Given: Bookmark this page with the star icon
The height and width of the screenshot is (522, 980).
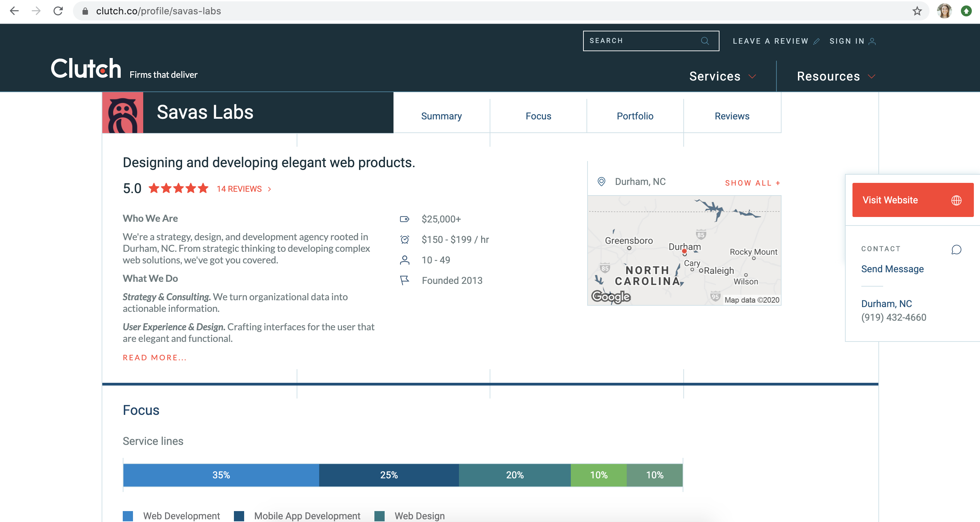Looking at the screenshot, I should pyautogui.click(x=917, y=11).
